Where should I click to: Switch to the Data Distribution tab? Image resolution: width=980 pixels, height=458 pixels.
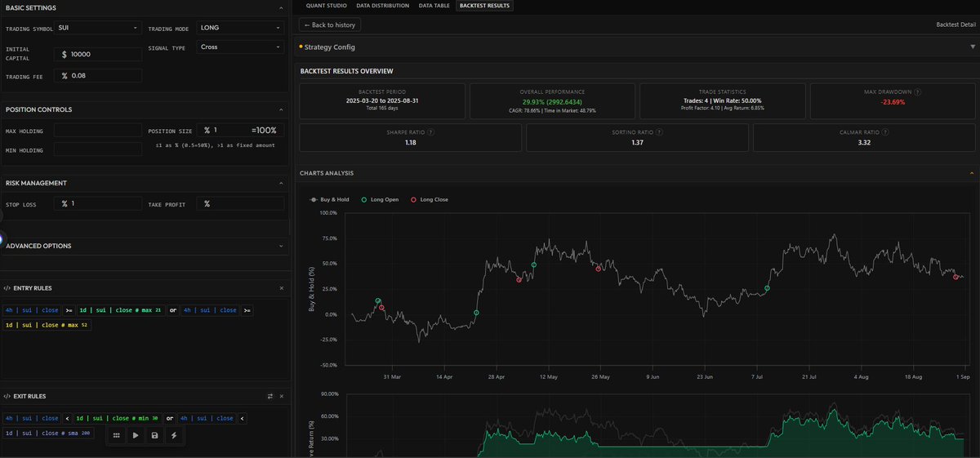[x=383, y=5]
